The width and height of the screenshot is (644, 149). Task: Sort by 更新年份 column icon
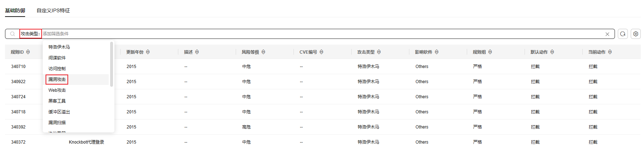click(x=148, y=52)
